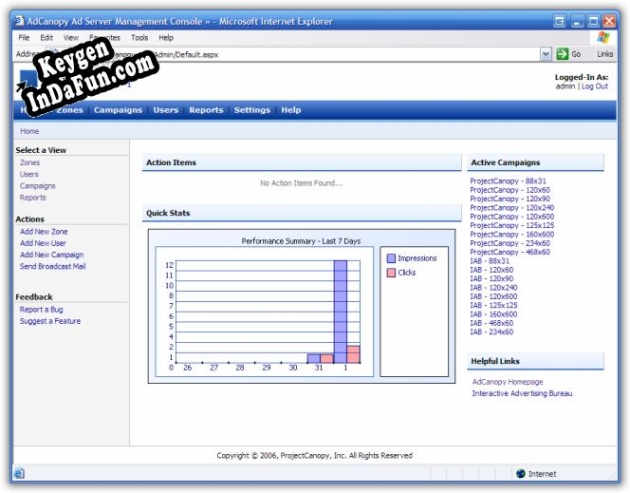Open ProjectCanopy - 120x600 campaign
The image size is (630, 493).
pos(512,217)
